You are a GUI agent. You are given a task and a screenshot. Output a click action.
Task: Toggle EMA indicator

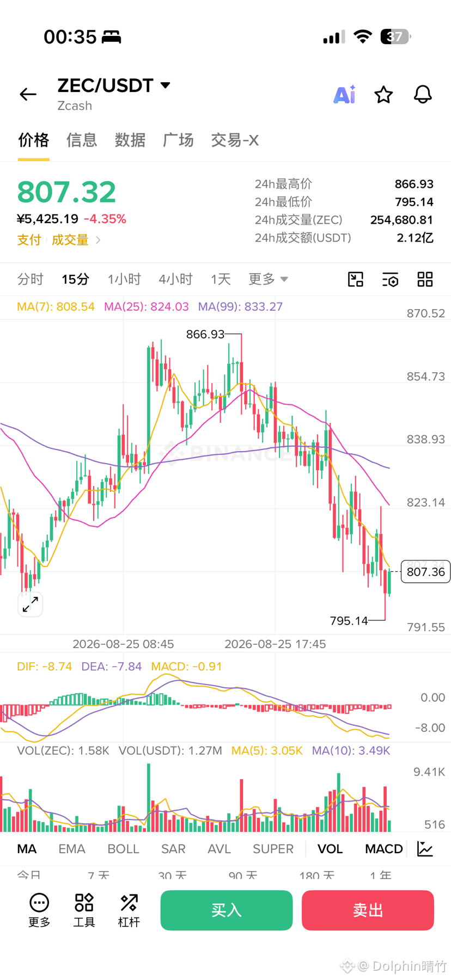72,849
